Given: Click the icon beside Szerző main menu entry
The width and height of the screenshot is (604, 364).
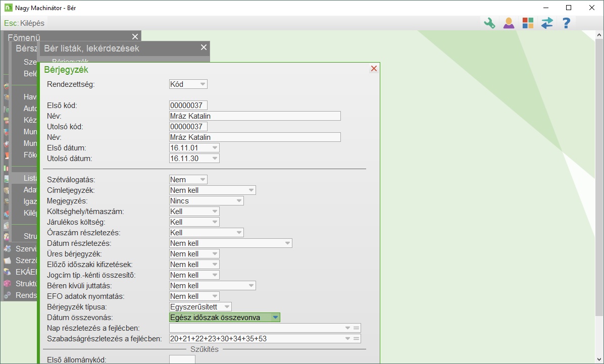Looking at the screenshot, I should click(x=7, y=261).
